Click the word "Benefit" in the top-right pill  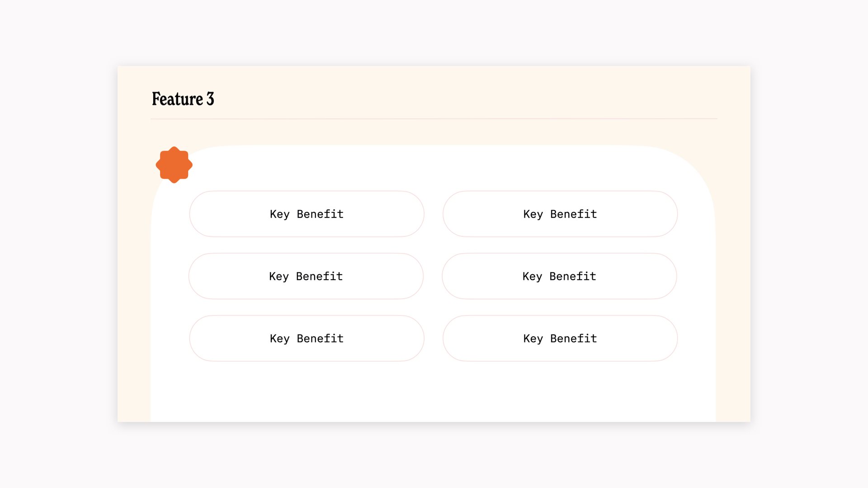(574, 214)
